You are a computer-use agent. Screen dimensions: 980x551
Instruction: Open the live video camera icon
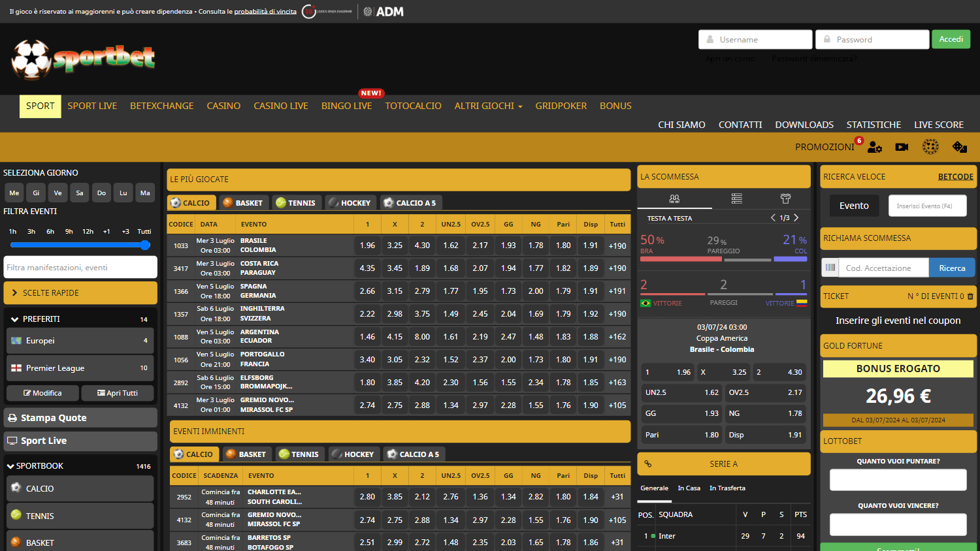click(x=902, y=147)
